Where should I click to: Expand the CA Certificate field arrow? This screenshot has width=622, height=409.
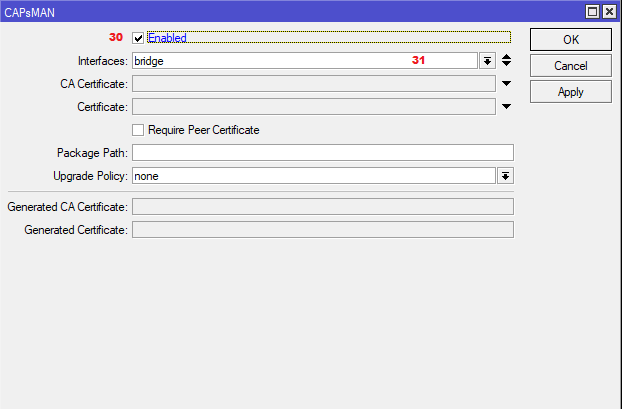pos(507,84)
